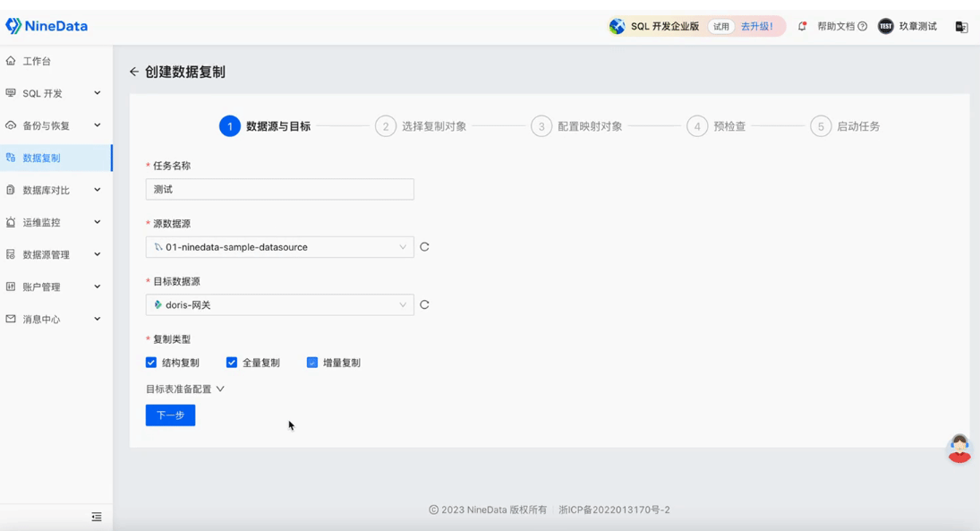Image resolution: width=980 pixels, height=531 pixels.
Task: Refresh the 目标数据源 list
Action: coord(424,304)
